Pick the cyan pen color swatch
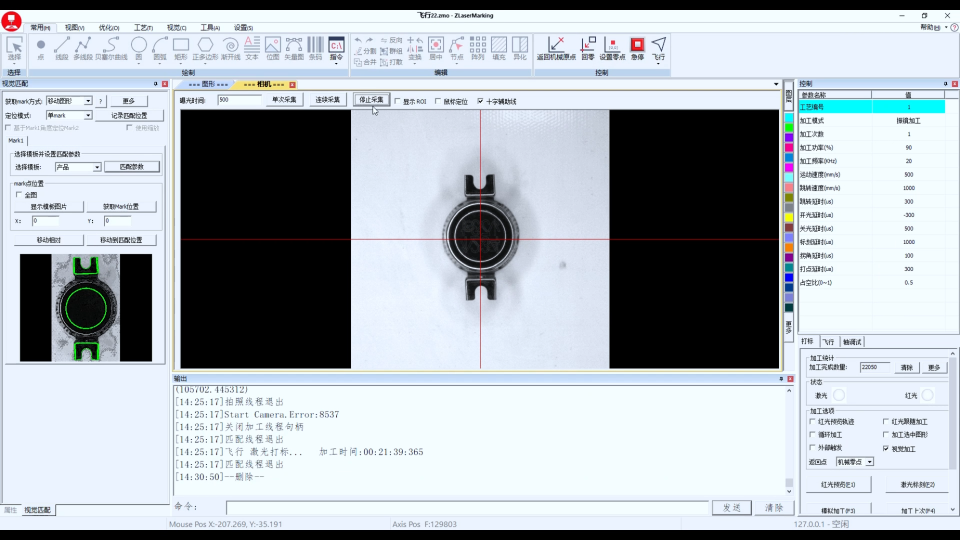 coord(789,118)
